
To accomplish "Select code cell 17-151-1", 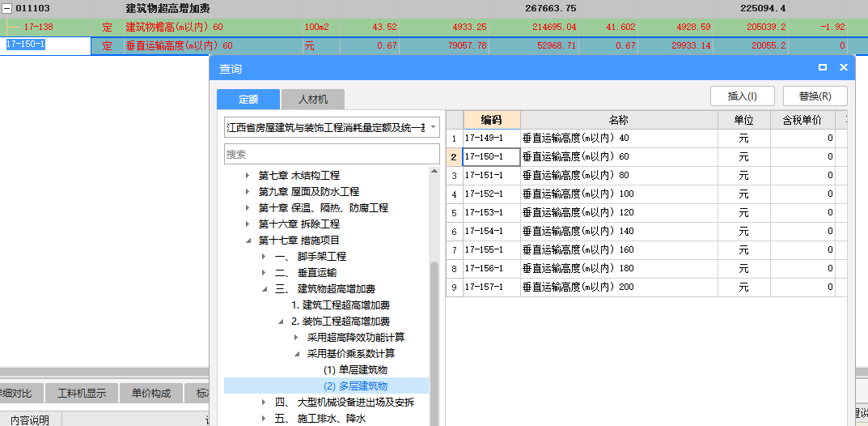I will (492, 176).
